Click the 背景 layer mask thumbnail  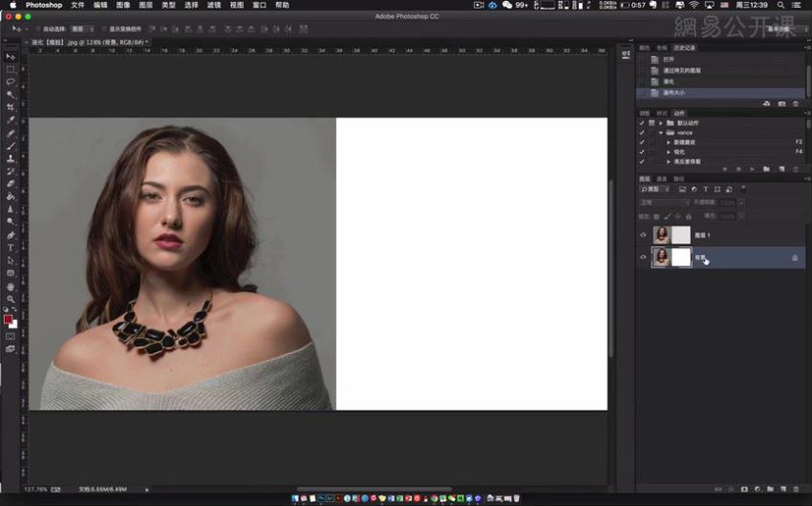[681, 257]
